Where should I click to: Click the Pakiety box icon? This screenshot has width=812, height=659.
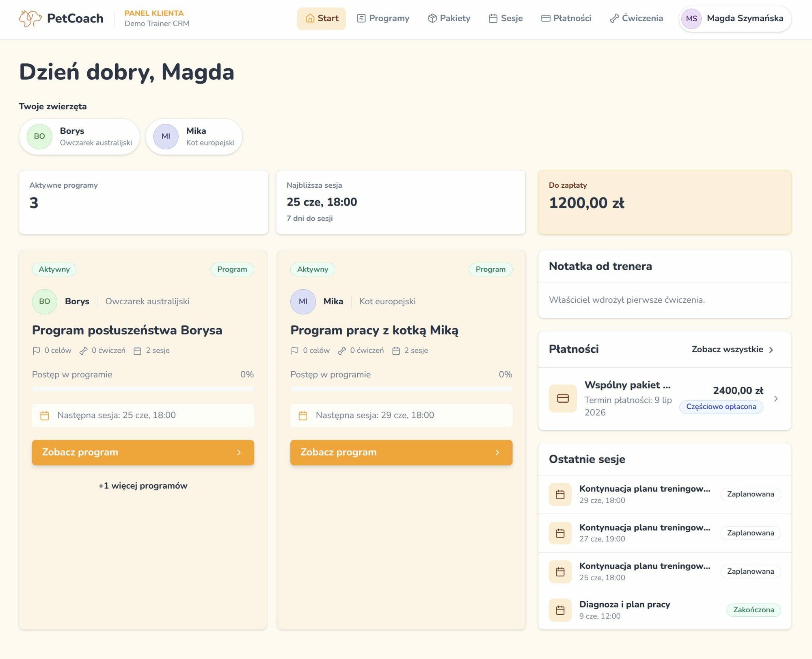coord(432,18)
